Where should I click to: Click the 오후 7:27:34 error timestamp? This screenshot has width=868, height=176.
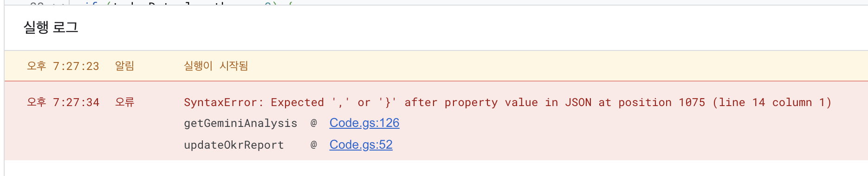[63, 102]
